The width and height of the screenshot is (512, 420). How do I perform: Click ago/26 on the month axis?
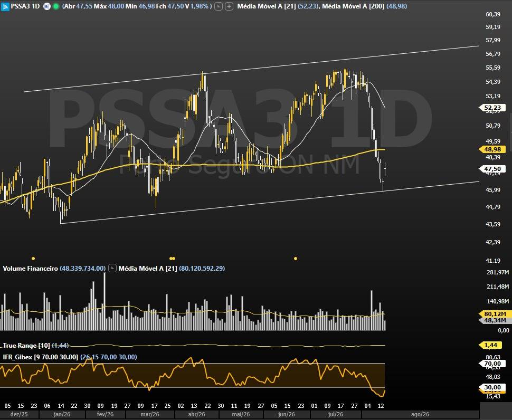[x=420, y=414]
